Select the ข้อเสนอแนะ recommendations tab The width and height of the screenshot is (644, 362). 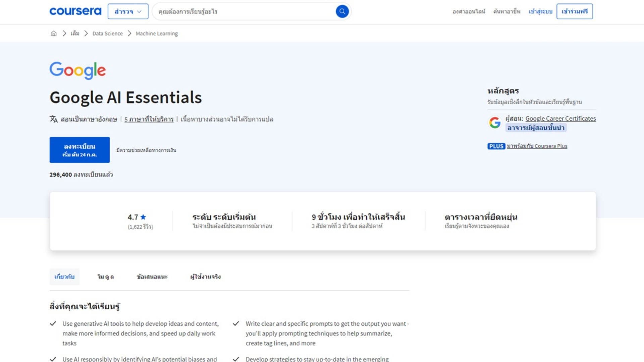click(152, 277)
